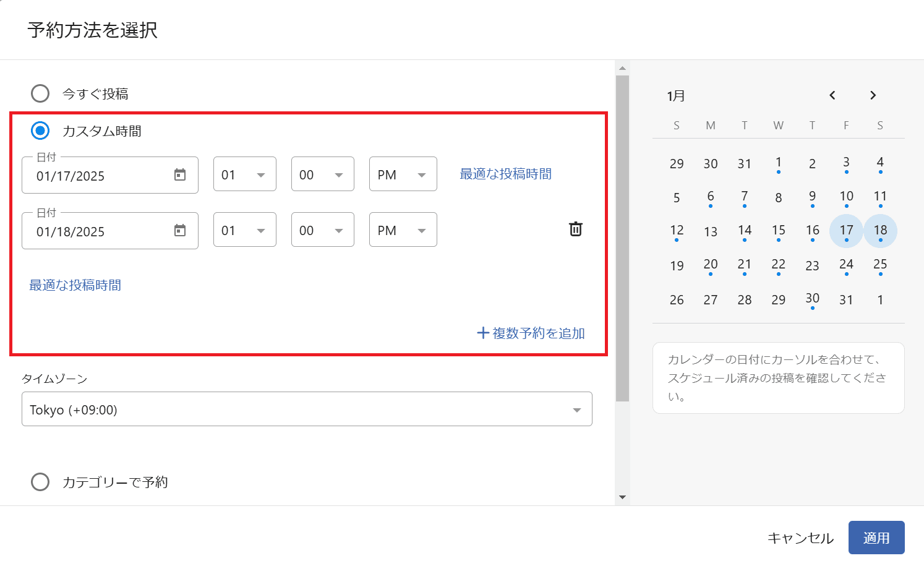The image size is (924, 566).
Task: Select January 7 in the calendar
Action: click(745, 197)
